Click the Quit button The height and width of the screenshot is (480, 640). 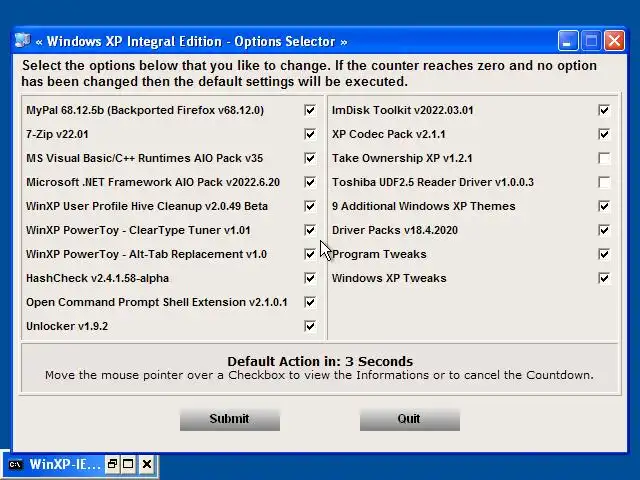[x=410, y=420]
